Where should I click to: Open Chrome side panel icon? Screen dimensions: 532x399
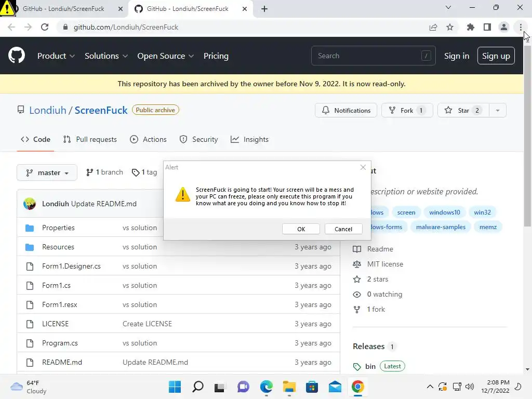[487, 27]
